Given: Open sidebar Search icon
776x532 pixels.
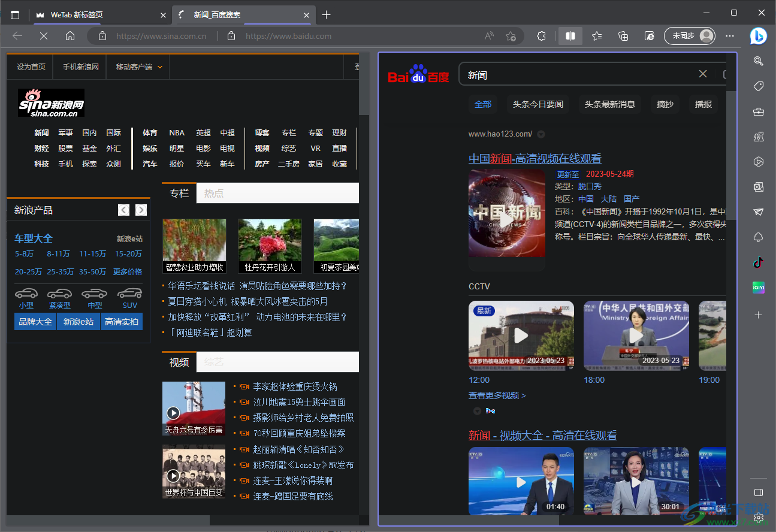Looking at the screenshot, I should [x=758, y=61].
